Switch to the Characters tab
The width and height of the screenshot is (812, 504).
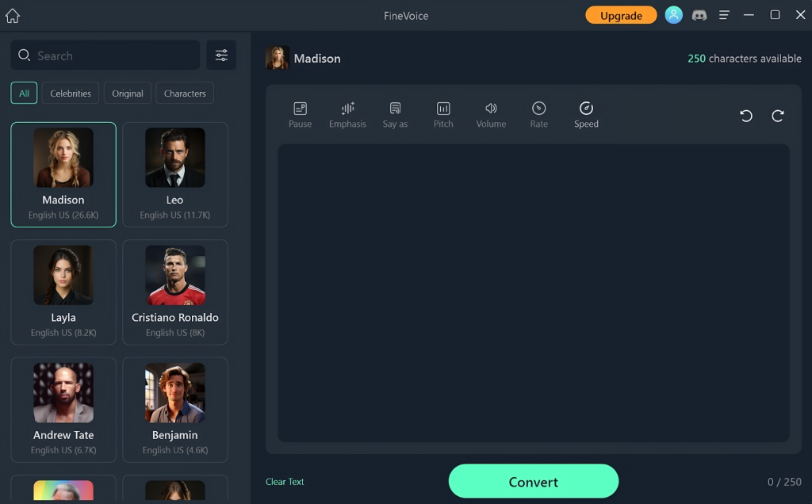pyautogui.click(x=185, y=94)
